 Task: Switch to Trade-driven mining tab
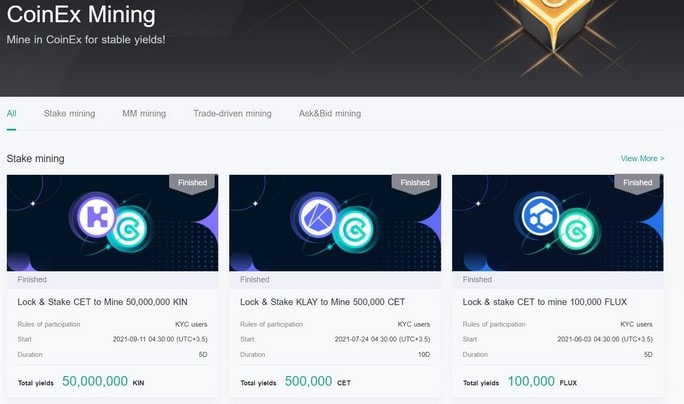coord(233,113)
